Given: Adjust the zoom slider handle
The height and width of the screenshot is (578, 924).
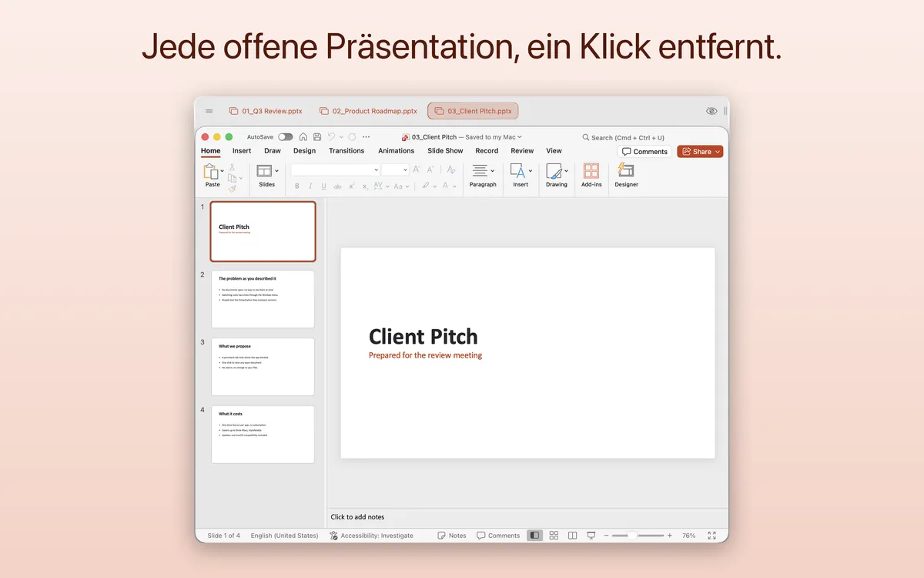Looking at the screenshot, I should tap(632, 536).
